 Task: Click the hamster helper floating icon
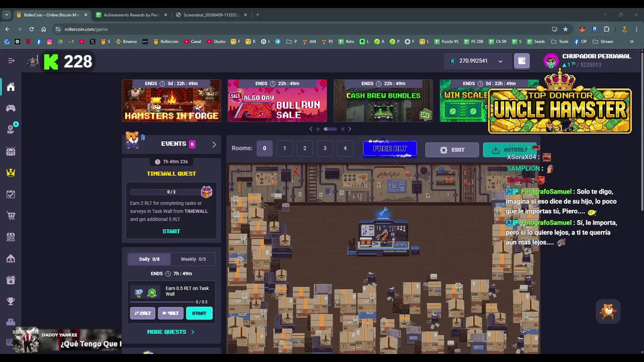[608, 311]
